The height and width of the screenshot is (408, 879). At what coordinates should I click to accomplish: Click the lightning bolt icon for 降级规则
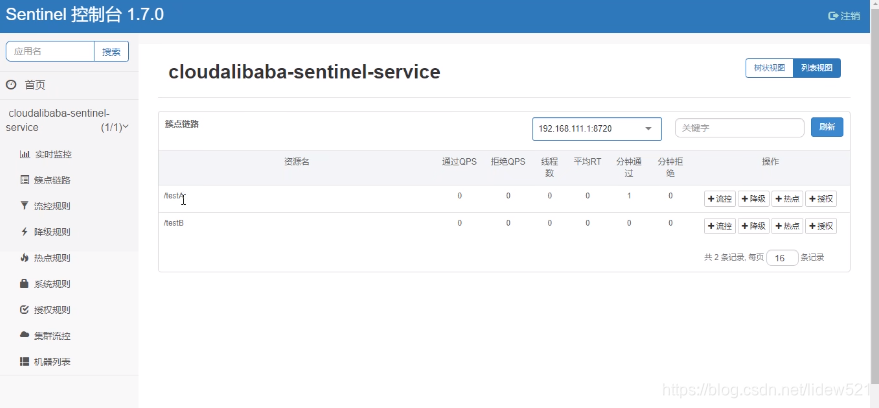tap(24, 231)
